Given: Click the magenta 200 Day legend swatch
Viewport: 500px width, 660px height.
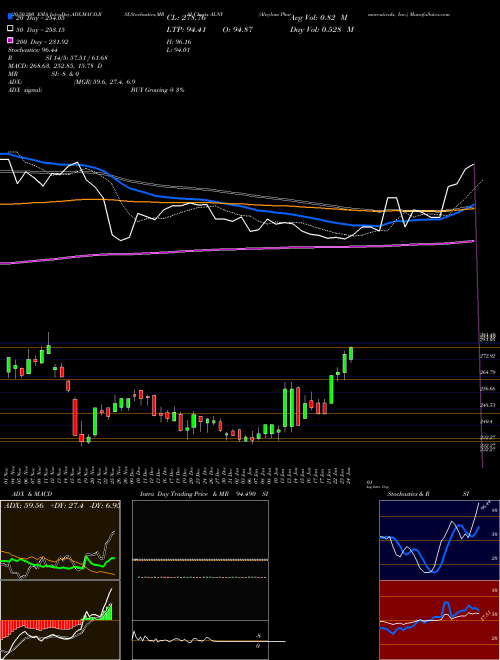Looking at the screenshot, I should click(10, 41).
